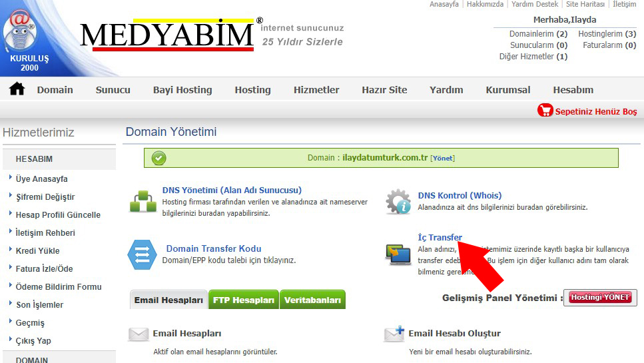Select Çıkış Yap in sidebar
The image size is (644, 363).
[x=33, y=341]
